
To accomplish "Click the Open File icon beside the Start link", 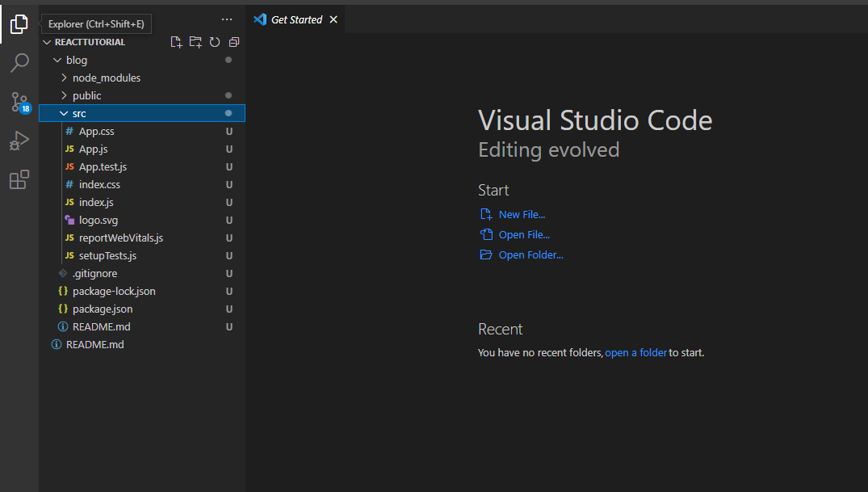I will click(485, 234).
